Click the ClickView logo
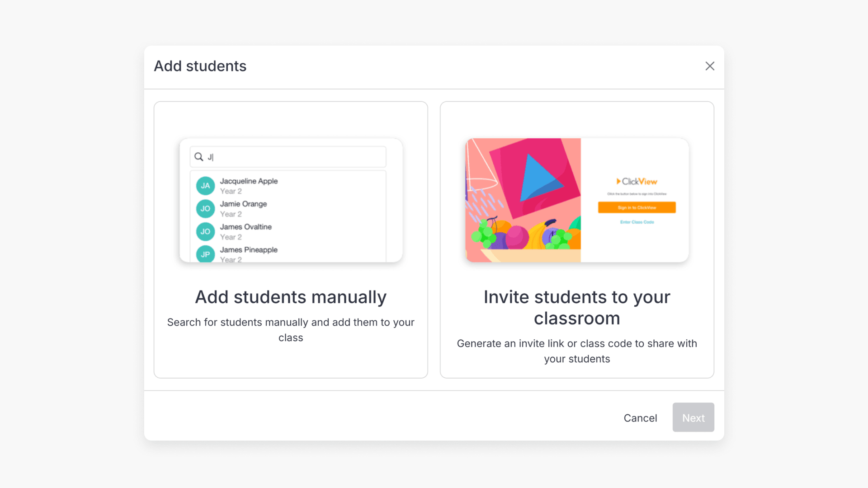Image resolution: width=868 pixels, height=488 pixels. [636, 182]
